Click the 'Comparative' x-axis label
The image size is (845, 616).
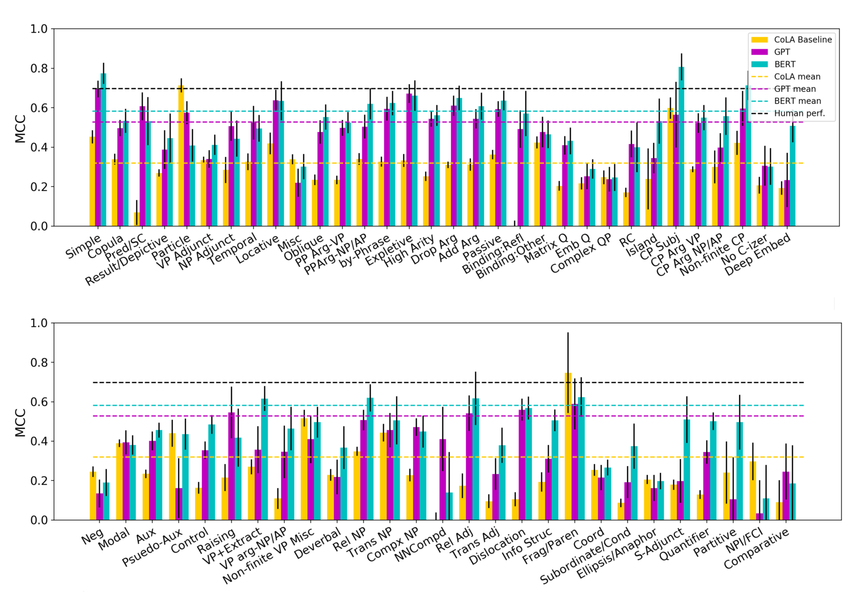click(756, 549)
